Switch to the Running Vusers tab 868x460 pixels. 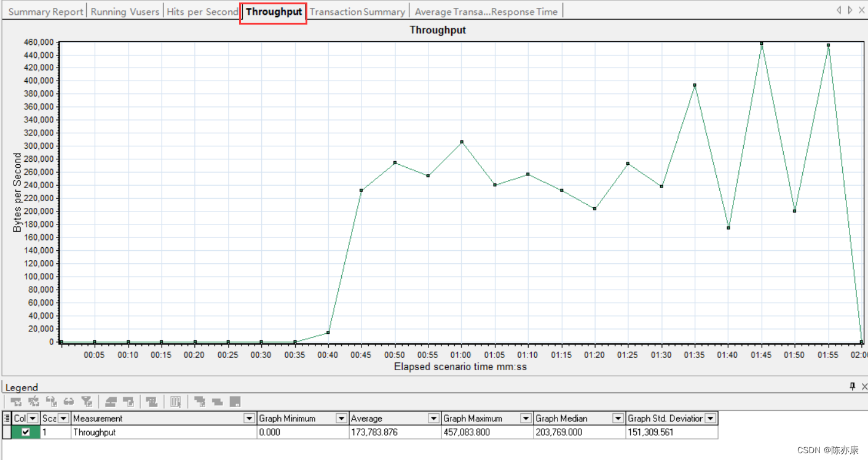[125, 12]
